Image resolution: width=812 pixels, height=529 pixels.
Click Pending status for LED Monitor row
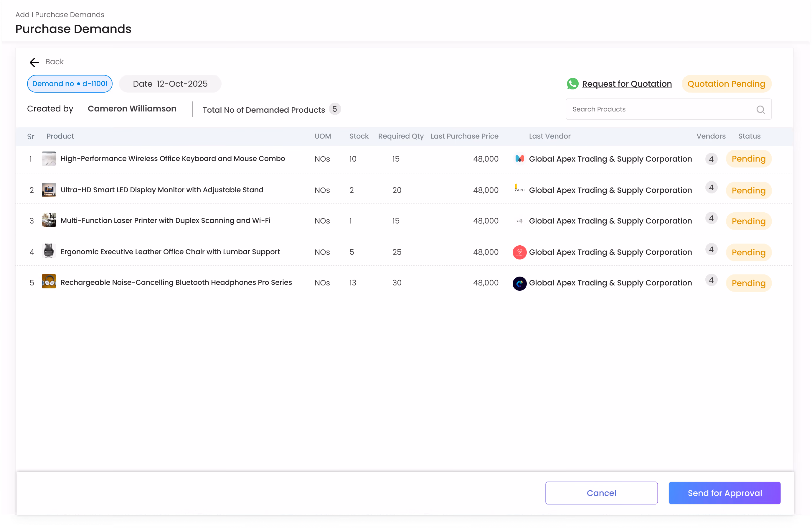(x=749, y=190)
